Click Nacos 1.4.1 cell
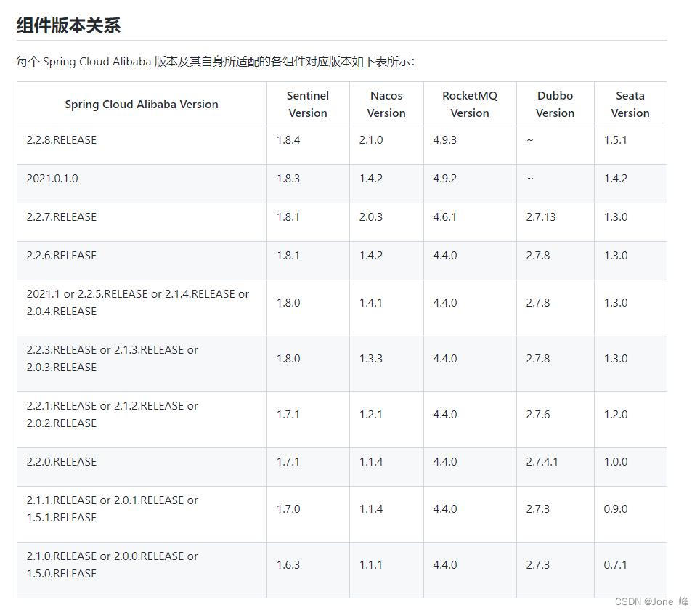The width and height of the screenshot is (700, 613). tap(371, 302)
